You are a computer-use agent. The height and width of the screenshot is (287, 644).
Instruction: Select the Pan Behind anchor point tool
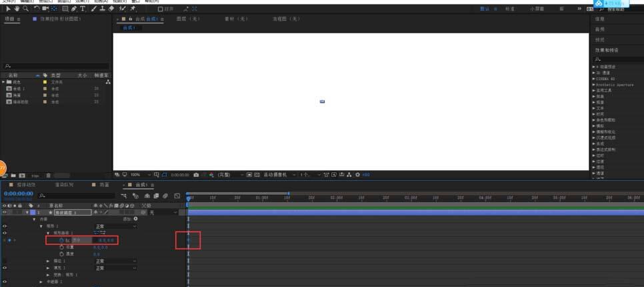pyautogui.click(x=54, y=9)
